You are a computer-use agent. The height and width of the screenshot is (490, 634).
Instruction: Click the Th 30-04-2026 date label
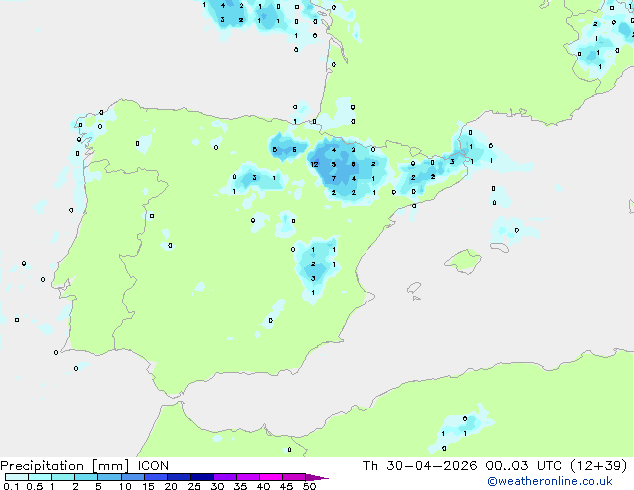click(420, 466)
